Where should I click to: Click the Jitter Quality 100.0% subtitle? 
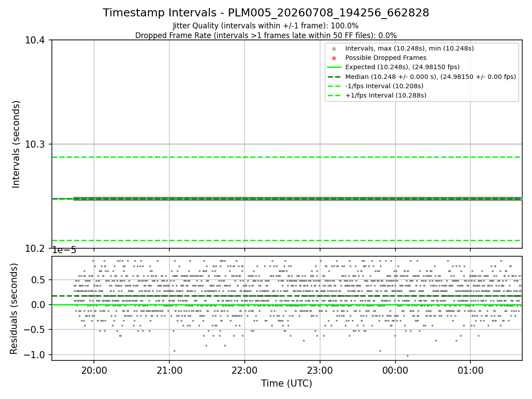tap(266, 26)
